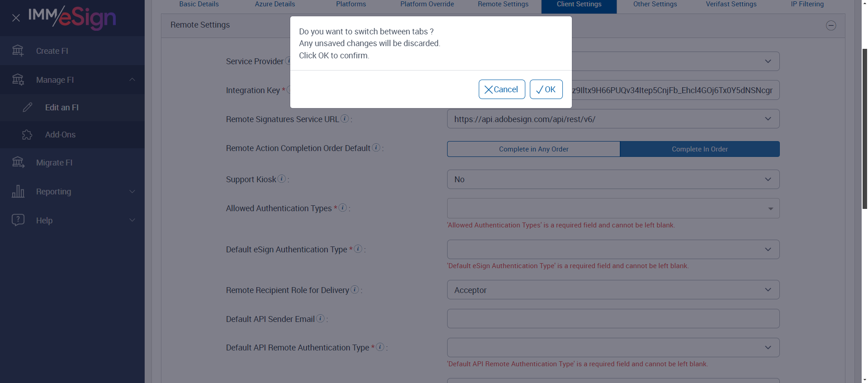Screen dimensions: 868x383
Task: Collapse the Manage FI menu chevron
Action: 132,80
